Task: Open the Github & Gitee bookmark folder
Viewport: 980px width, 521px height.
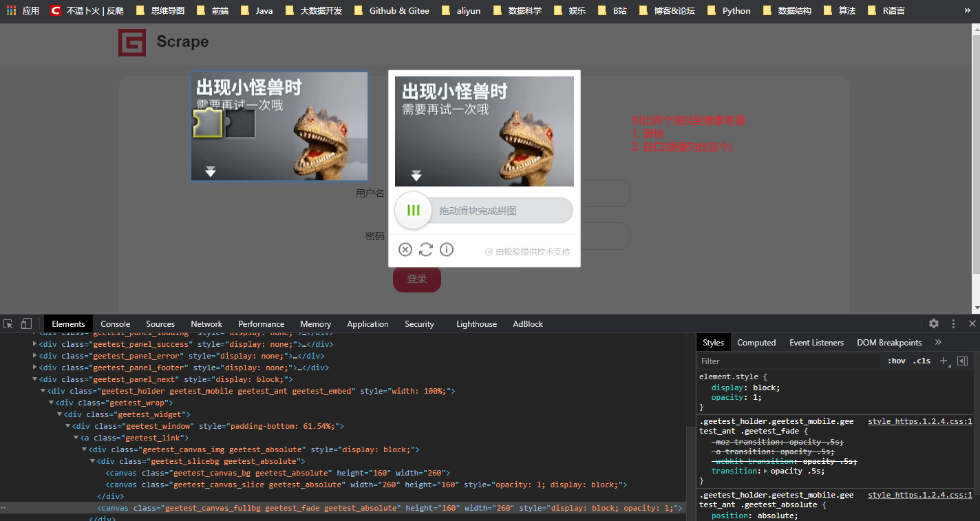Action: pos(392,11)
